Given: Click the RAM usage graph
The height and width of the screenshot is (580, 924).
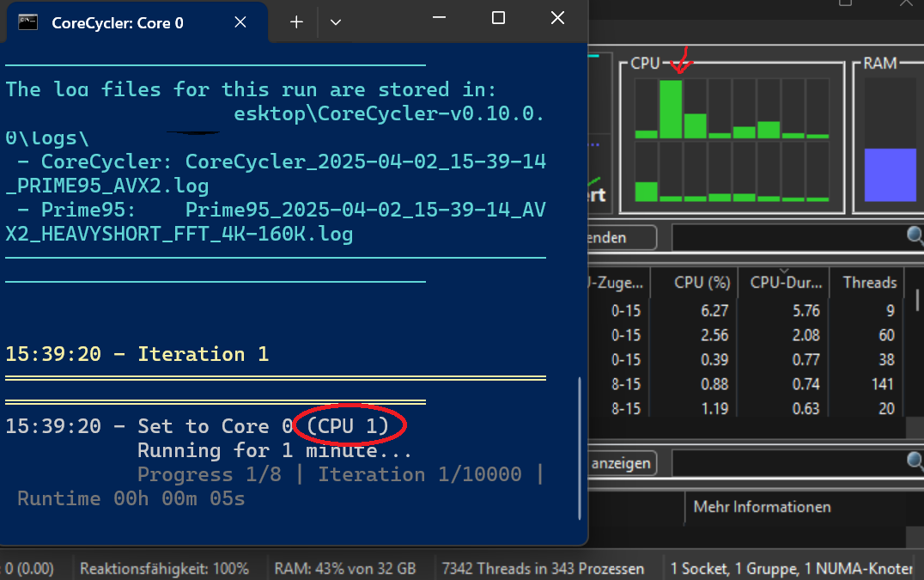Looking at the screenshot, I should point(890,140).
